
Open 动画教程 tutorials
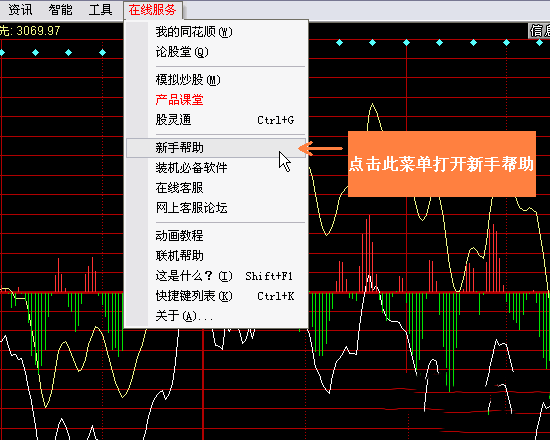click(216, 235)
